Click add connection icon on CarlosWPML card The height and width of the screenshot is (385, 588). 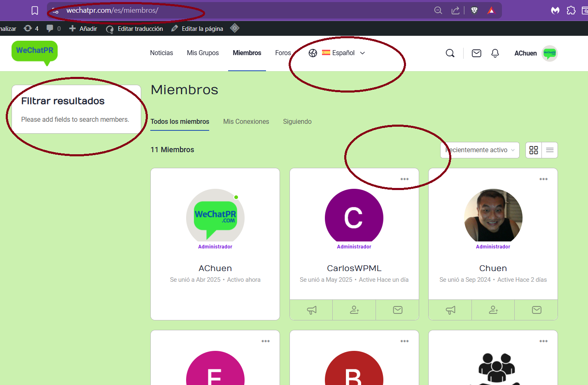[x=354, y=310]
